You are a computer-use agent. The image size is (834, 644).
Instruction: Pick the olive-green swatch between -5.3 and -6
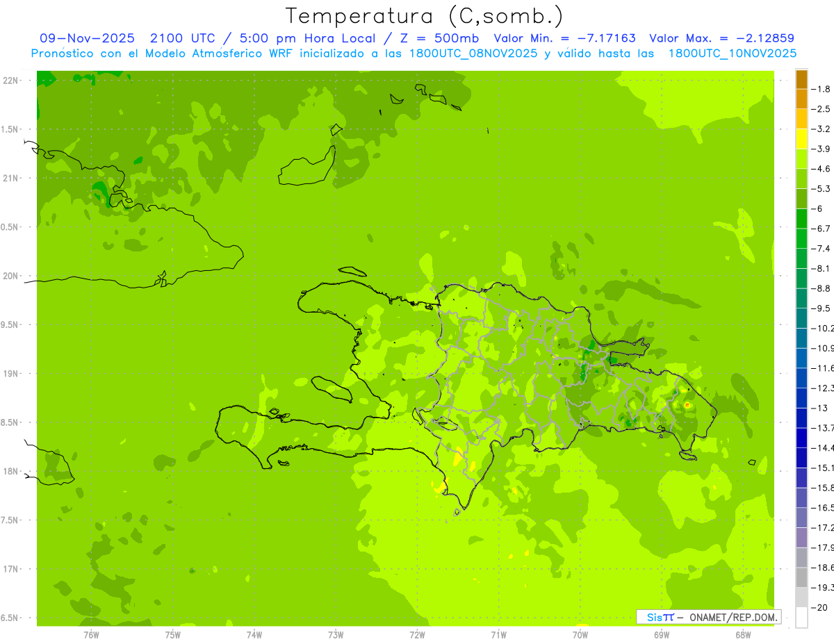click(x=801, y=199)
